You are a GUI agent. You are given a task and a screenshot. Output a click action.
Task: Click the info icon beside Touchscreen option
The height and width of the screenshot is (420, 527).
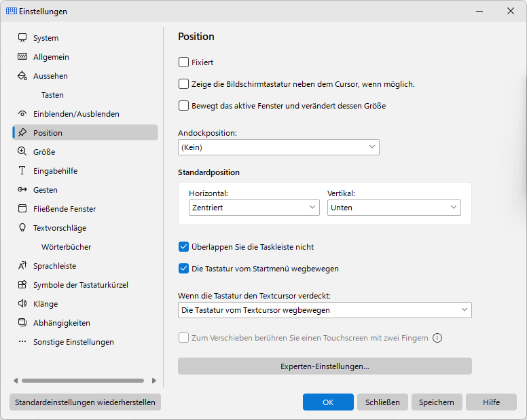437,338
